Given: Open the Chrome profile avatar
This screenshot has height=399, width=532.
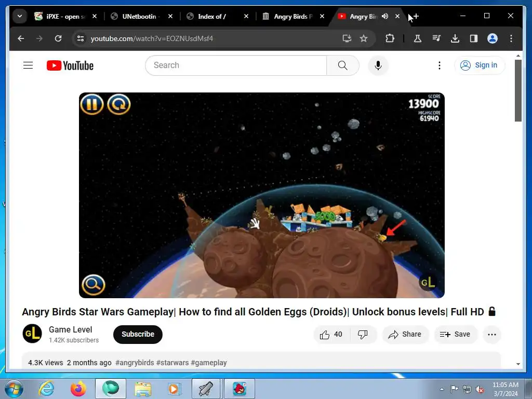Looking at the screenshot, I should click(x=493, y=38).
